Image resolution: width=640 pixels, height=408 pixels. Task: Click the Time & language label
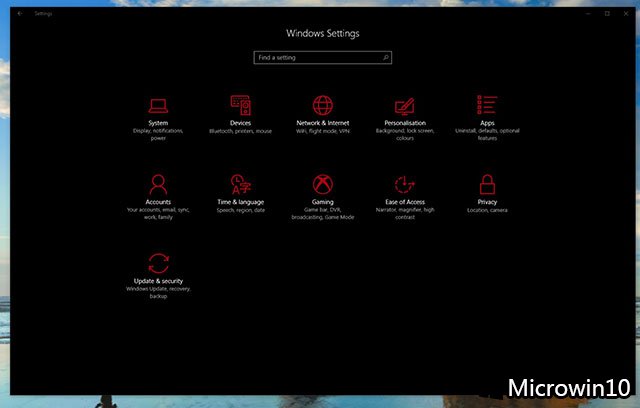[x=240, y=202]
